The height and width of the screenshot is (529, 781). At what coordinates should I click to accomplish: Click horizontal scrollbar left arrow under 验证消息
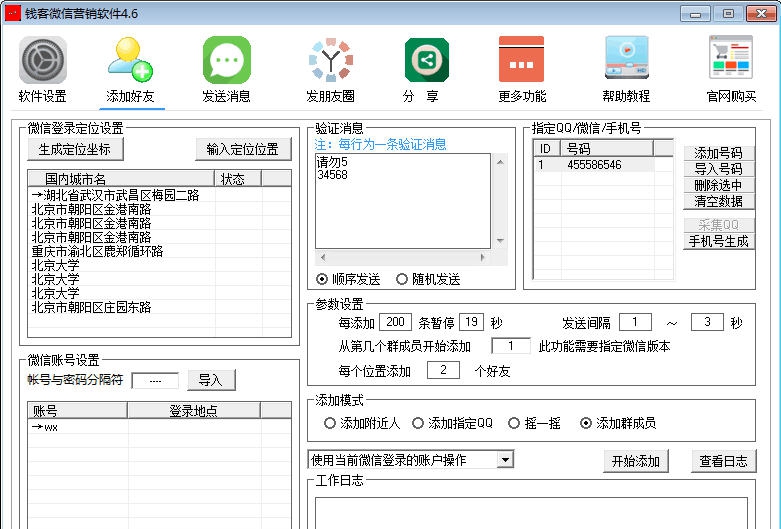pyautogui.click(x=323, y=258)
